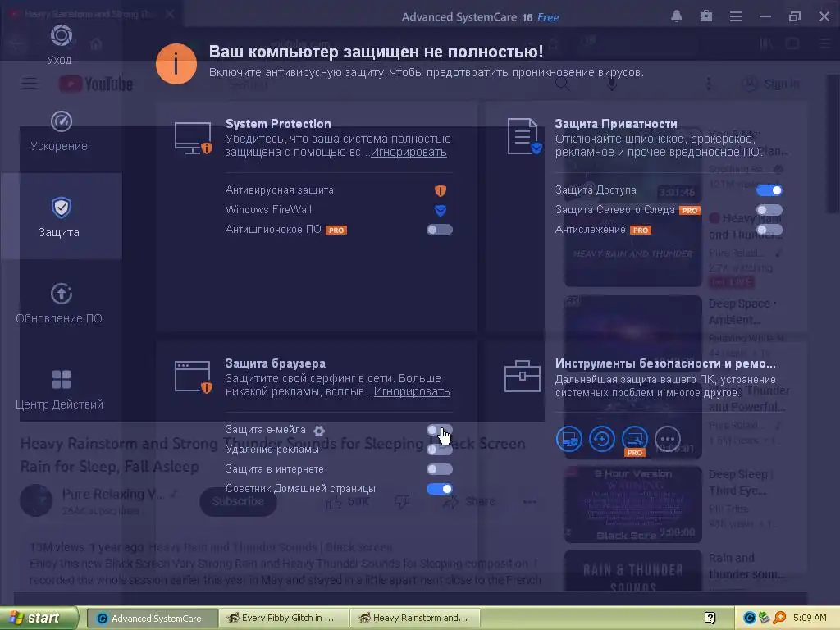This screenshot has height=630, width=840.
Task: Open Центр Действий section
Action: tap(61, 390)
